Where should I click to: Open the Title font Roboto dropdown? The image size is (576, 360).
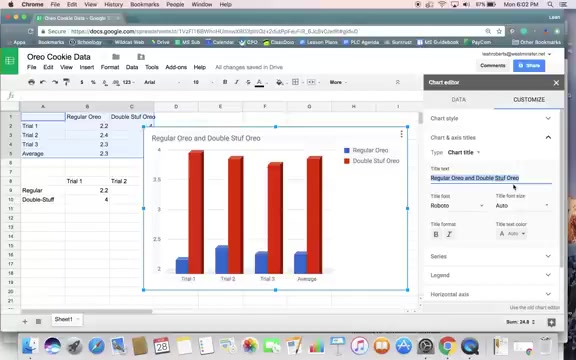click(x=457, y=206)
